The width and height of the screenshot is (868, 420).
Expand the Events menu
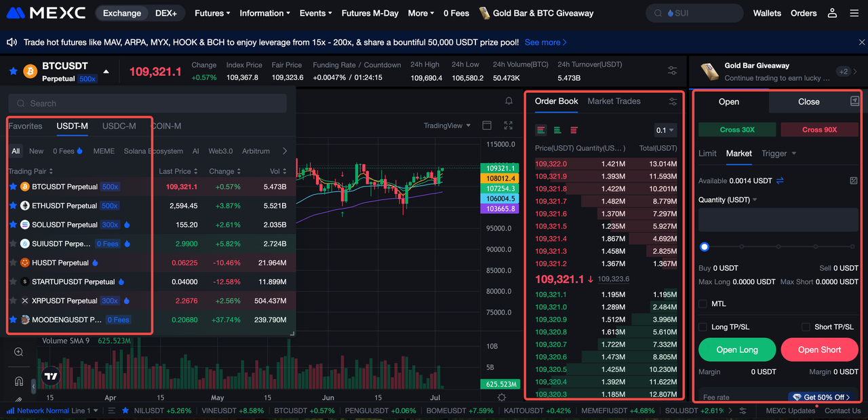pos(316,13)
